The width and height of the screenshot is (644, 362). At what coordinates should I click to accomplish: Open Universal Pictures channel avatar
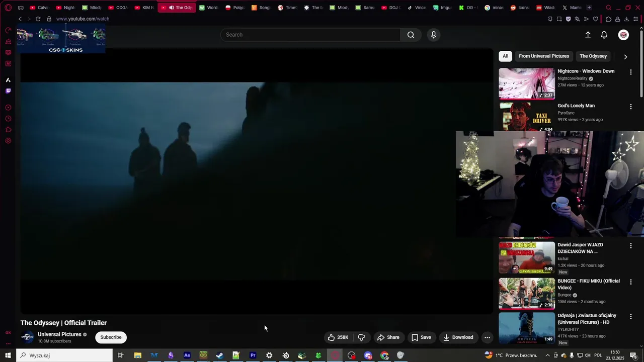click(x=27, y=337)
